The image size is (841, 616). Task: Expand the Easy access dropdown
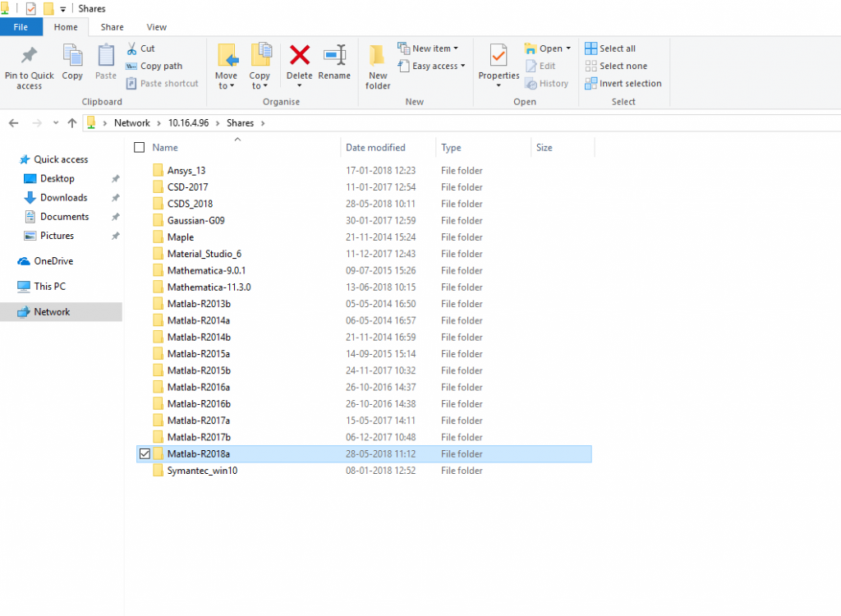tap(432, 66)
